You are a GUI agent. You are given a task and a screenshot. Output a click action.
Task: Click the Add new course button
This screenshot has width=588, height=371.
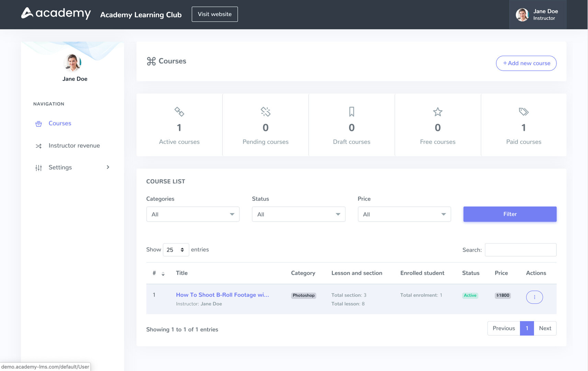pos(526,63)
